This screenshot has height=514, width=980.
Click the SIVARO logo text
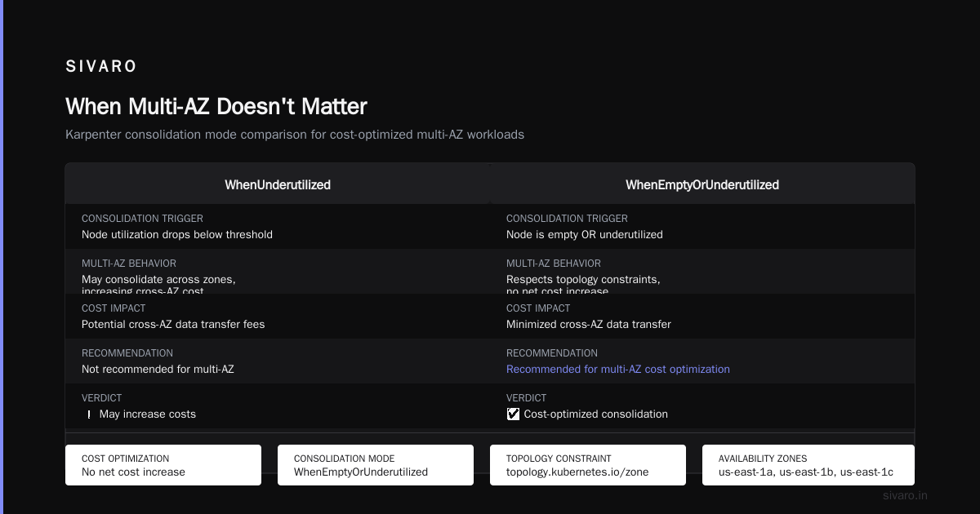101,67
